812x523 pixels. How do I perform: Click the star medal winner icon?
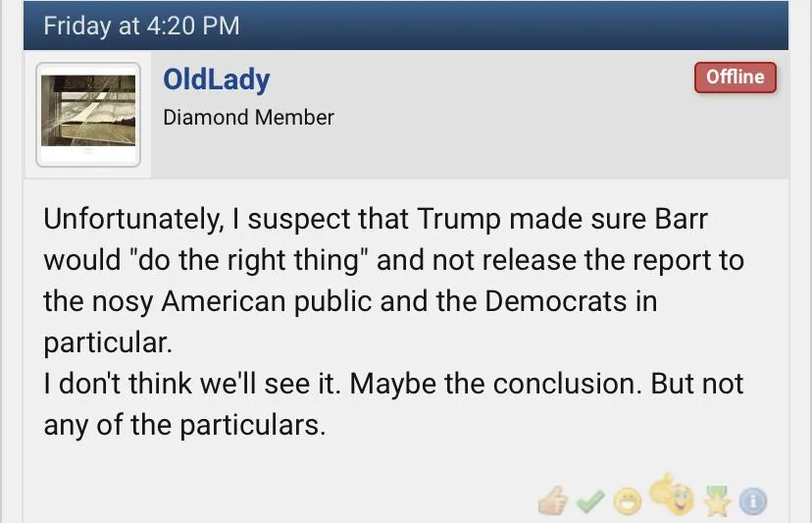[715, 502]
